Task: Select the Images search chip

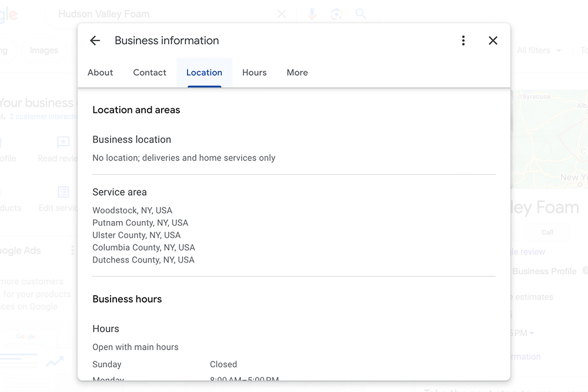Action: click(44, 51)
